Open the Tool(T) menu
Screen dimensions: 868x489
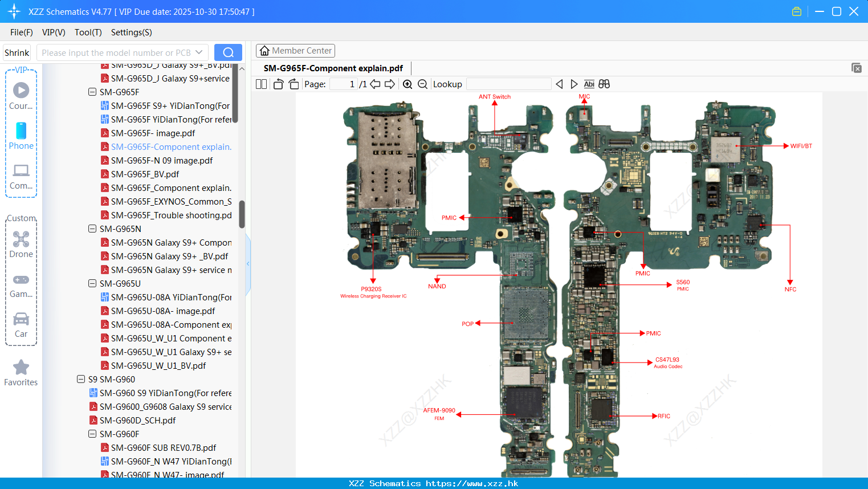pyautogui.click(x=88, y=32)
